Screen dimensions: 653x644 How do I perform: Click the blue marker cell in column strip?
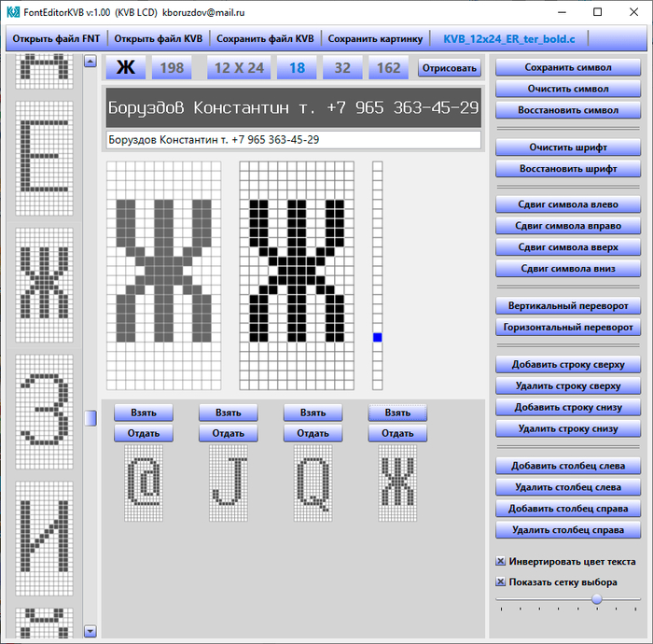(377, 338)
